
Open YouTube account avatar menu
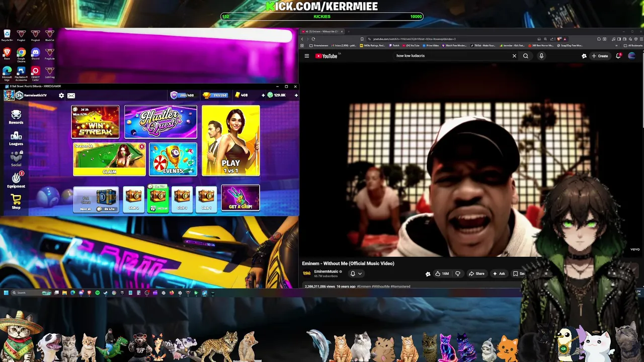click(632, 56)
